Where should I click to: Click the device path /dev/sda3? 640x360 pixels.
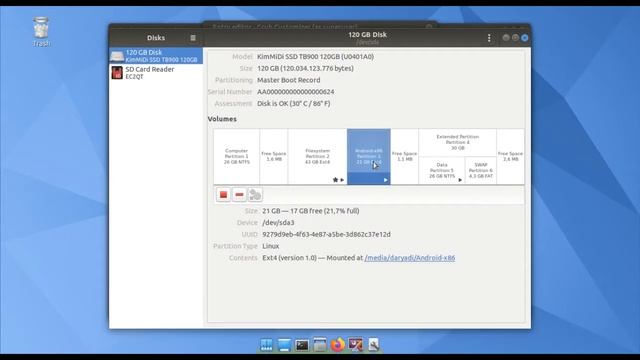click(278, 223)
